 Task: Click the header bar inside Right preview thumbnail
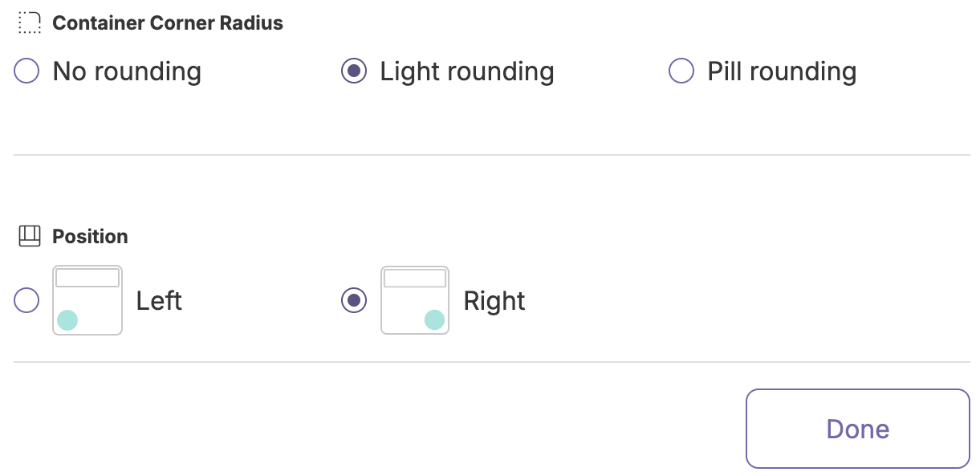(x=414, y=277)
